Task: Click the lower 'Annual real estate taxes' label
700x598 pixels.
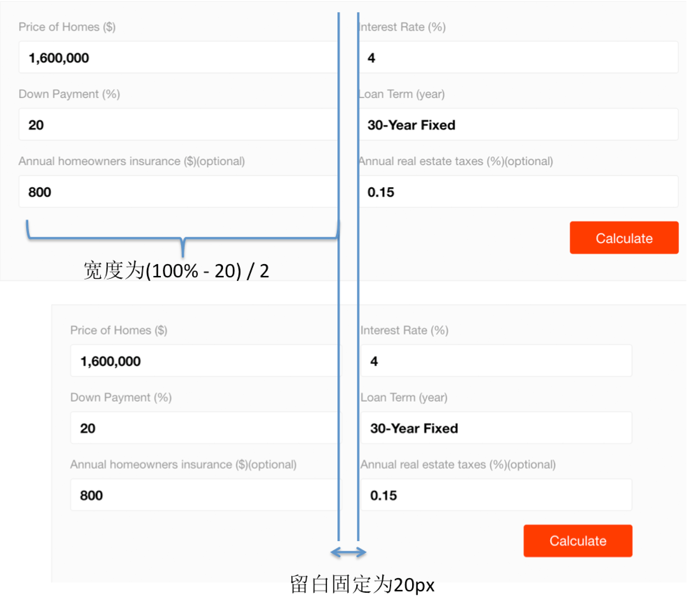Action: (x=458, y=464)
